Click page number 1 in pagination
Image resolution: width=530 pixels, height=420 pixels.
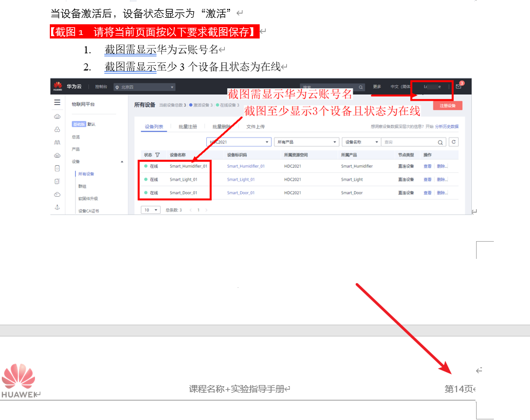(199, 210)
